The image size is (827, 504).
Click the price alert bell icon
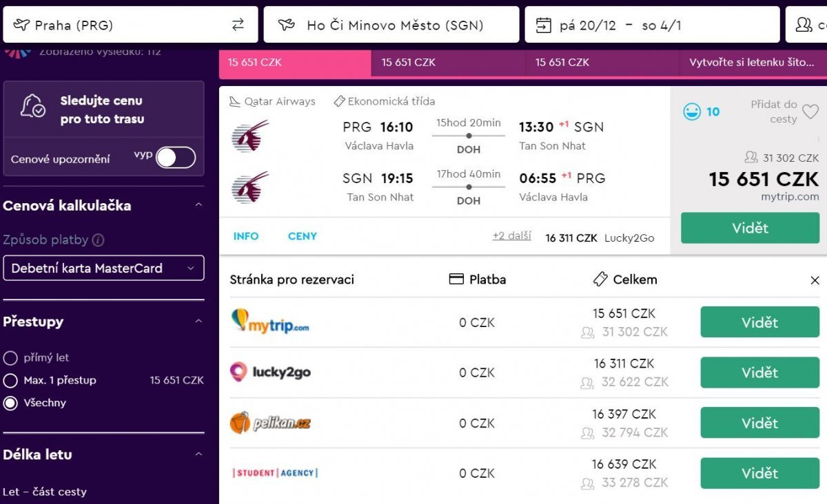[32, 107]
